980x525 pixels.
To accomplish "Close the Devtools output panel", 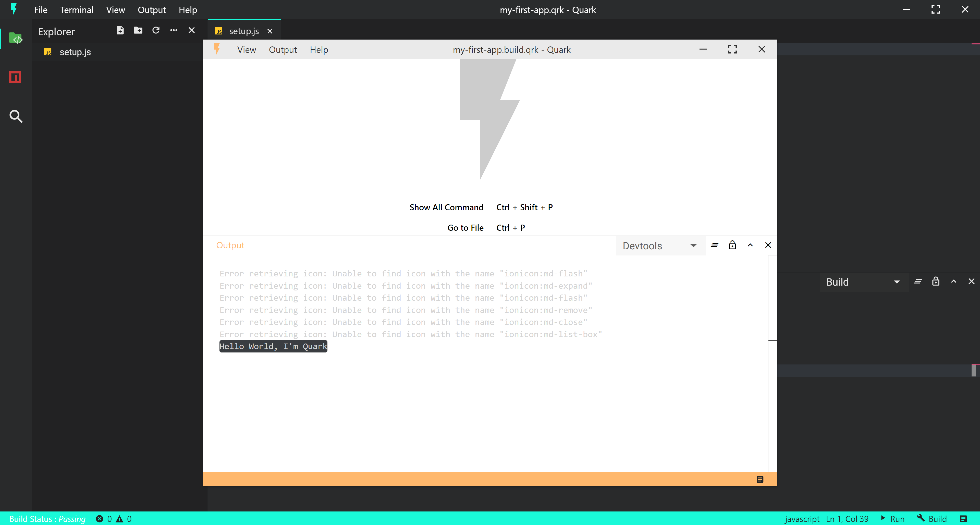I will [x=768, y=245].
